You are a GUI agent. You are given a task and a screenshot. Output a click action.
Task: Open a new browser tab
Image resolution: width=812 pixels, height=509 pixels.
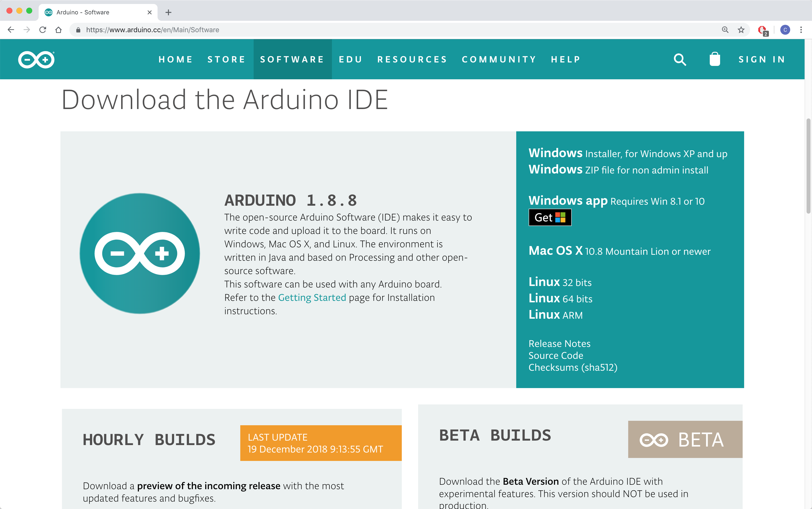pyautogui.click(x=169, y=12)
